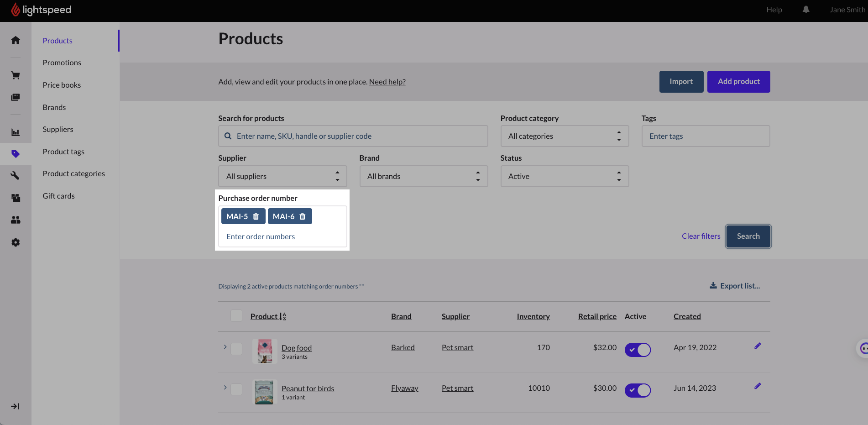Go to Promotions in the side menu
The width and height of the screenshot is (868, 425).
(62, 63)
